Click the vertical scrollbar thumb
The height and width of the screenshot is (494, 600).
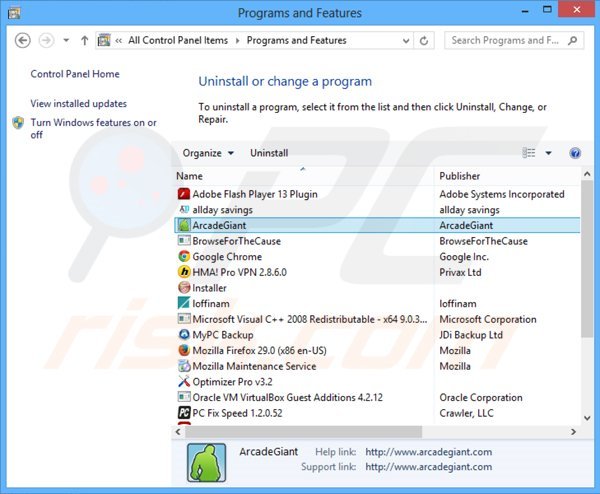[x=587, y=259]
